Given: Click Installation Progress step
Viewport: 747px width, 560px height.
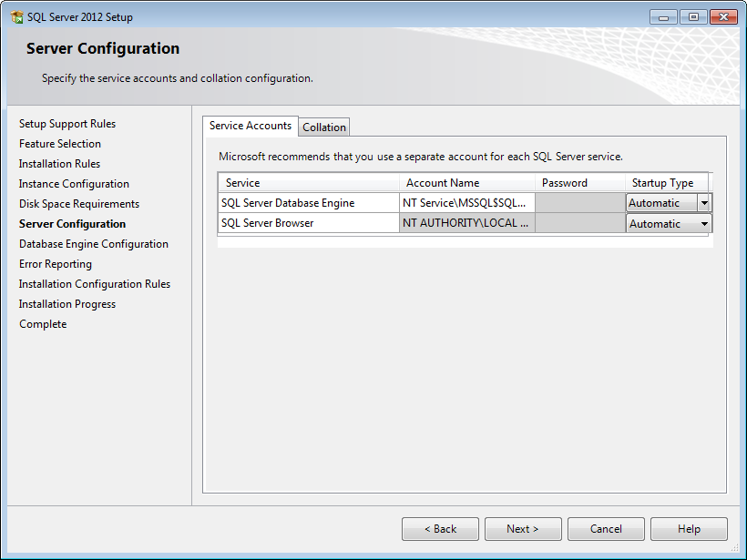Looking at the screenshot, I should pos(67,304).
